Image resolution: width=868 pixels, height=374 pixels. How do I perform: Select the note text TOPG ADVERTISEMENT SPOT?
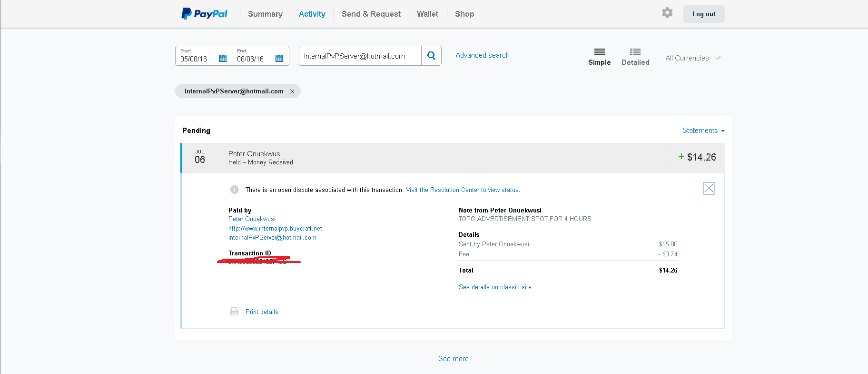(x=525, y=219)
